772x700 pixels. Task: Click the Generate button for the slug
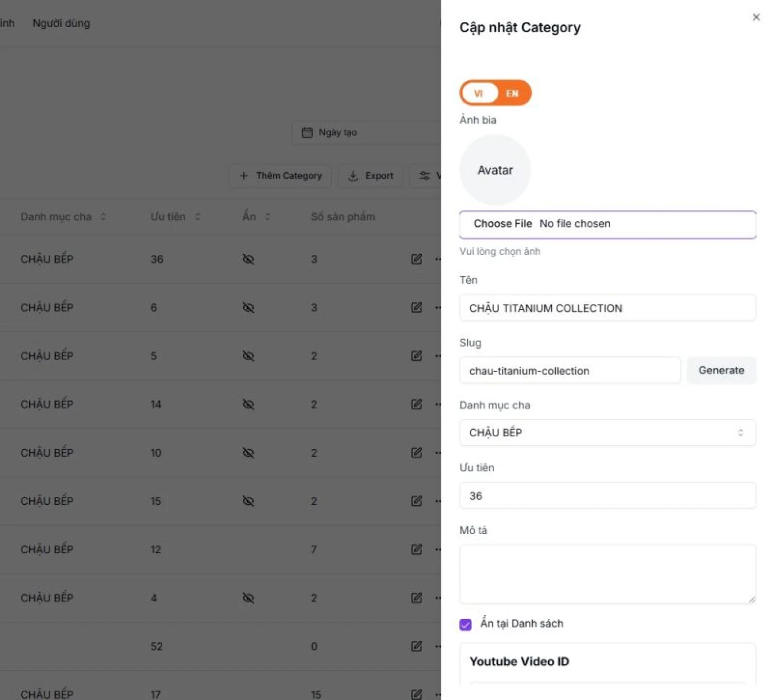(x=721, y=370)
